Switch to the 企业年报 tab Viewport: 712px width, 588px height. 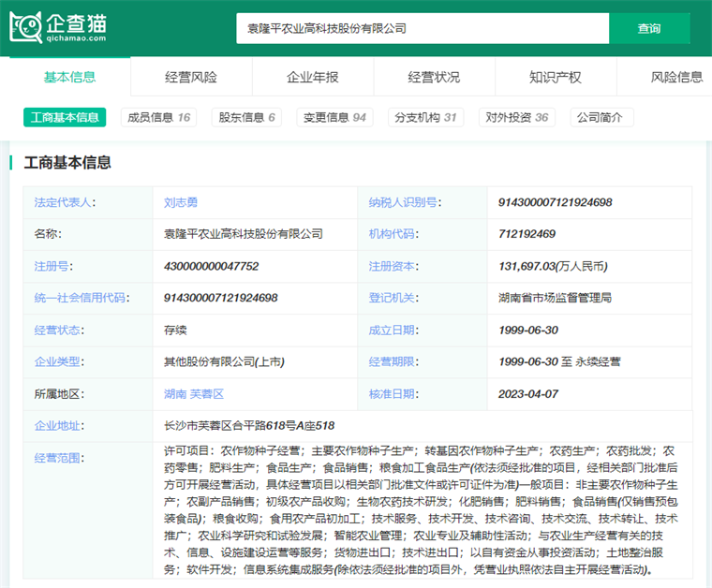pos(313,77)
